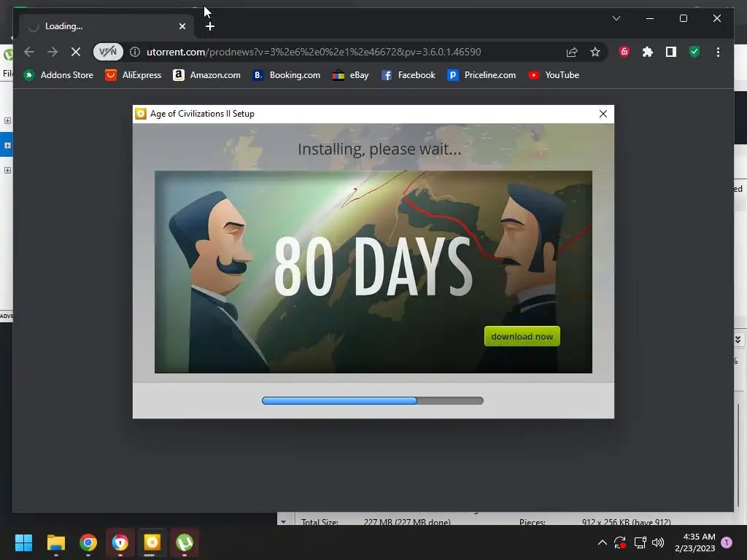Click the installation progress bar
This screenshot has height=560, width=747.
tap(373, 400)
